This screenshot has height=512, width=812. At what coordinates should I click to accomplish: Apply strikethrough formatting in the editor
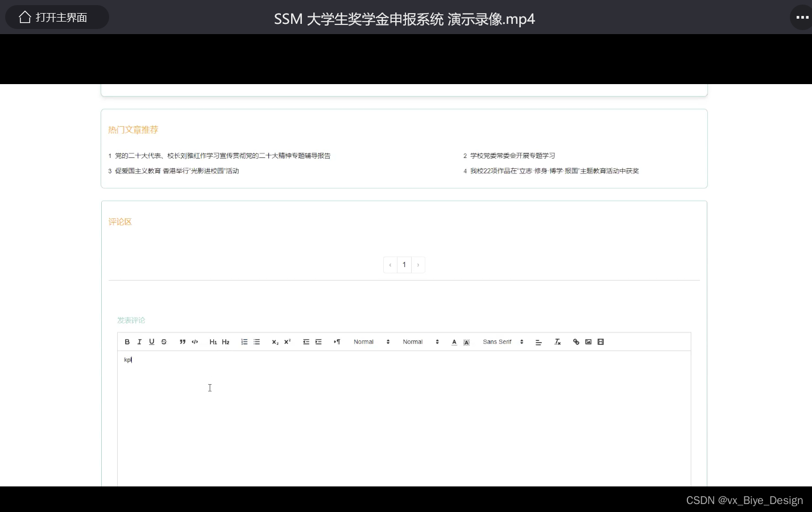[x=164, y=342]
